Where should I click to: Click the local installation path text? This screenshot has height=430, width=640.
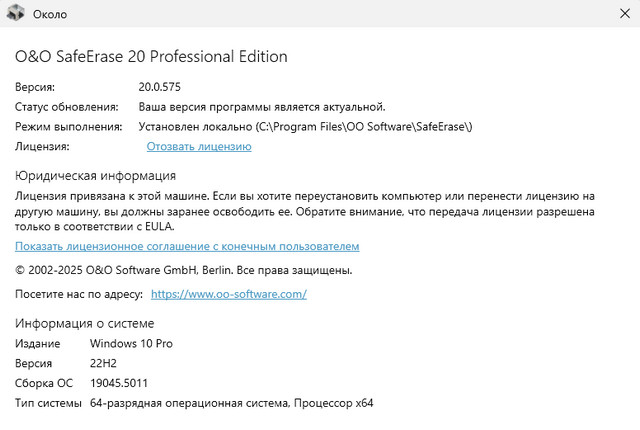(x=305, y=127)
